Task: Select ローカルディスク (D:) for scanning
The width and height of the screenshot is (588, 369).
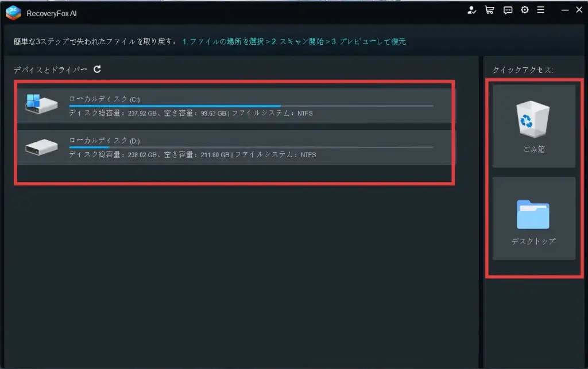Action: [230, 147]
